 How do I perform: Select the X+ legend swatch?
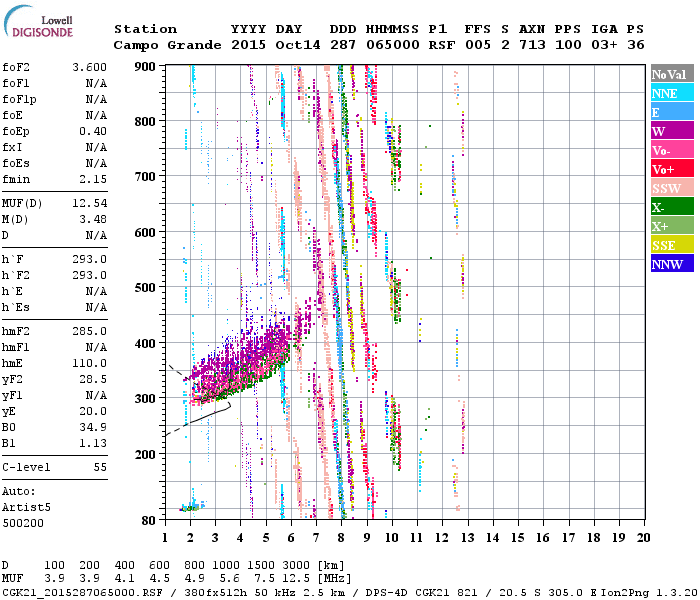tap(672, 226)
